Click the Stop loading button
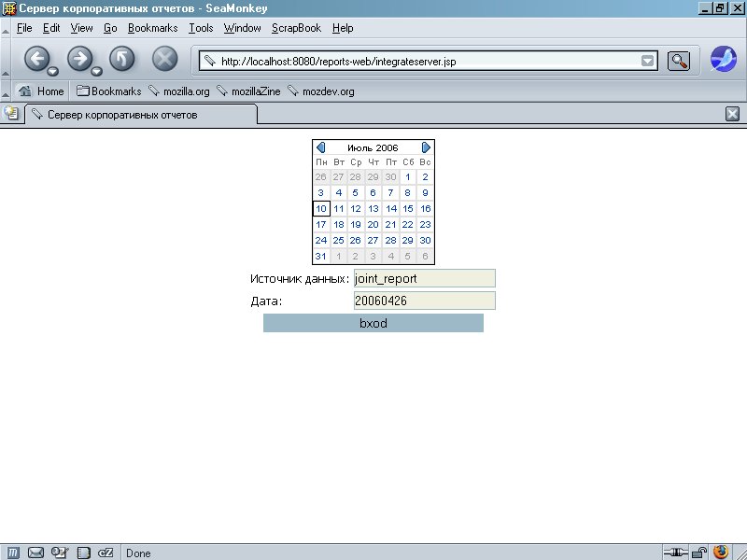Screen dimensions: 747x560 [165, 59]
